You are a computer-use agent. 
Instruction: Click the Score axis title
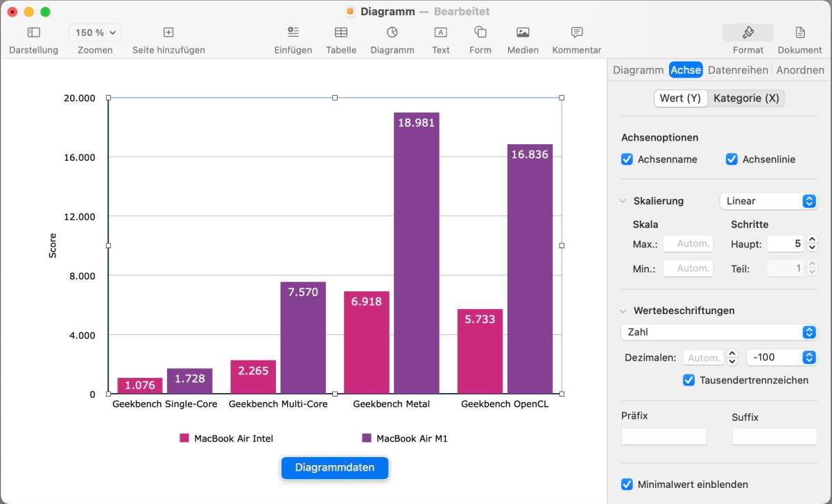point(53,246)
